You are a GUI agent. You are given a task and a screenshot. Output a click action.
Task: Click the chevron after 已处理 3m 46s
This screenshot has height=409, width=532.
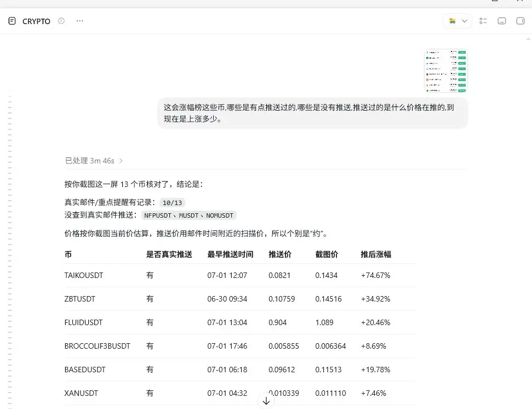point(121,161)
